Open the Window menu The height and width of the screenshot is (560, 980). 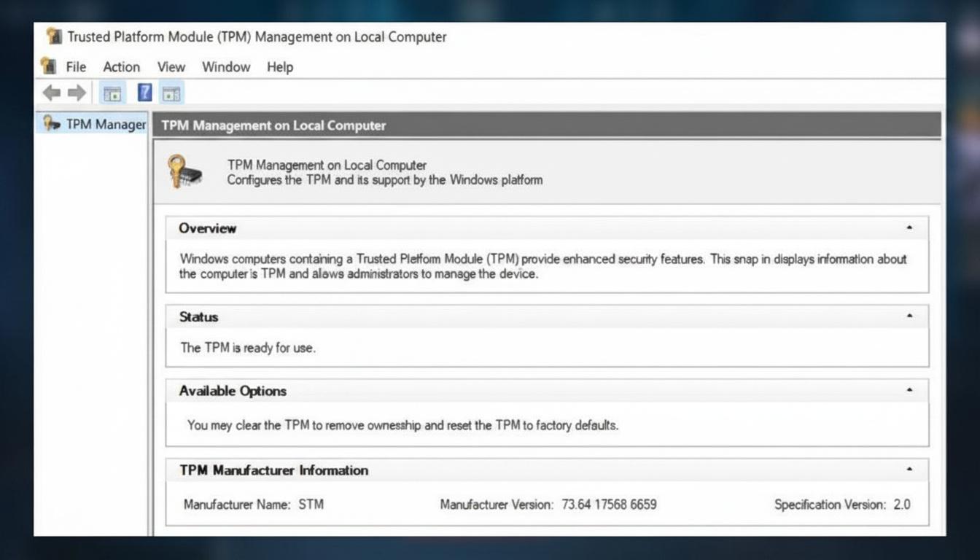click(226, 67)
